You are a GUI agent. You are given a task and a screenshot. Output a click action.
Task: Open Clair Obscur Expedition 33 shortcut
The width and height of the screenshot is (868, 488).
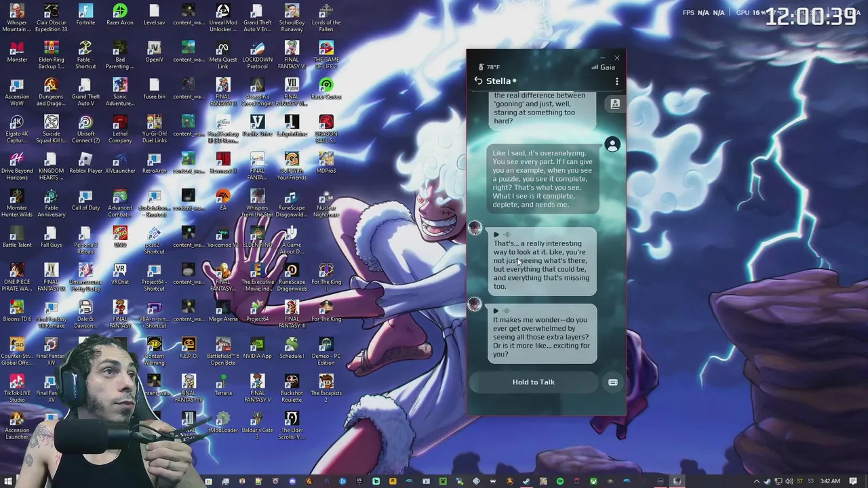point(52,18)
